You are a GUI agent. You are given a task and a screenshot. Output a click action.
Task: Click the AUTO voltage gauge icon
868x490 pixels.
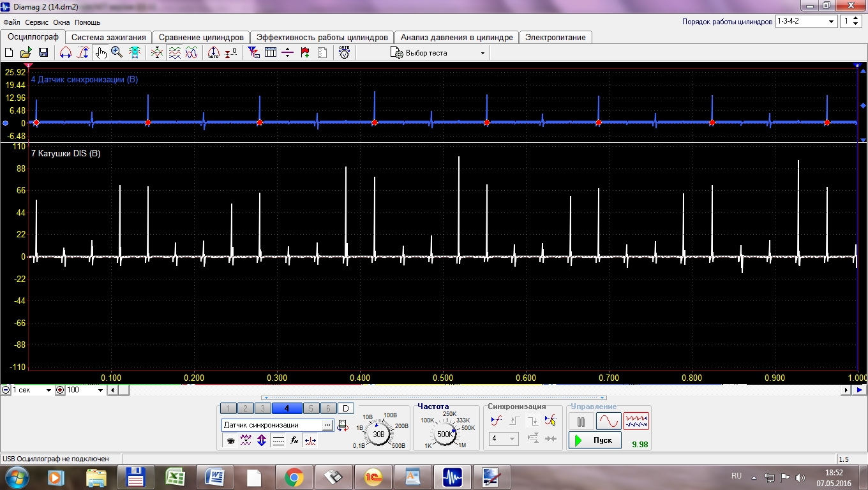pyautogui.click(x=344, y=53)
